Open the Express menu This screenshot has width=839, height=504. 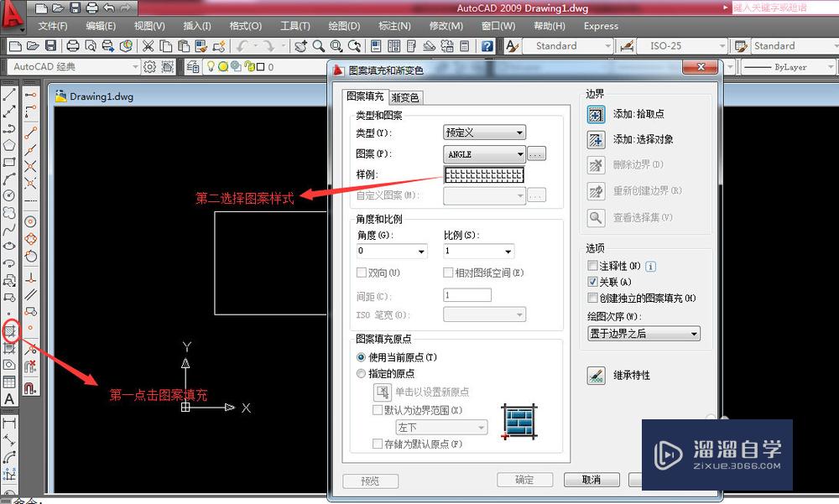601,26
